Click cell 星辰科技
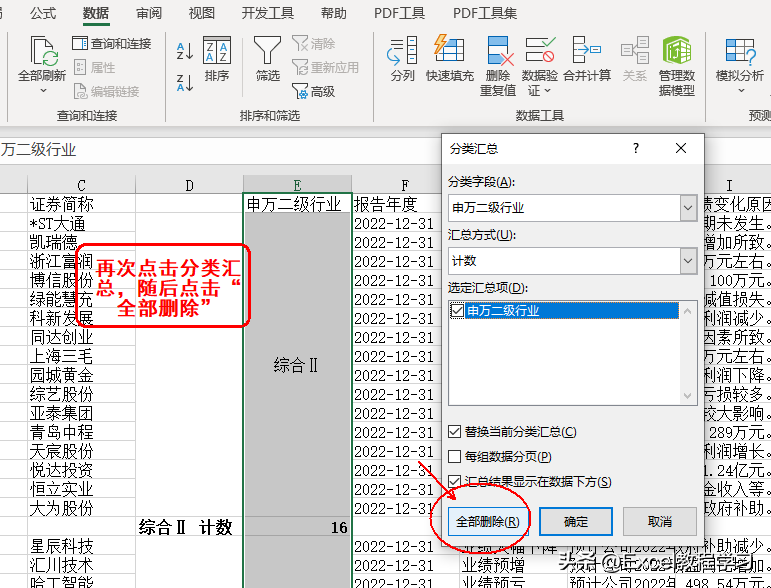Viewport: 771px width, 588px height. coord(81,546)
